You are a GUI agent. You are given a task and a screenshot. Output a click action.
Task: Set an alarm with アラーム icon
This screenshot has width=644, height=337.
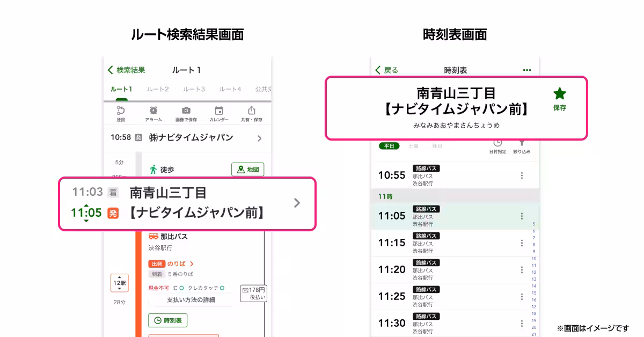(153, 114)
